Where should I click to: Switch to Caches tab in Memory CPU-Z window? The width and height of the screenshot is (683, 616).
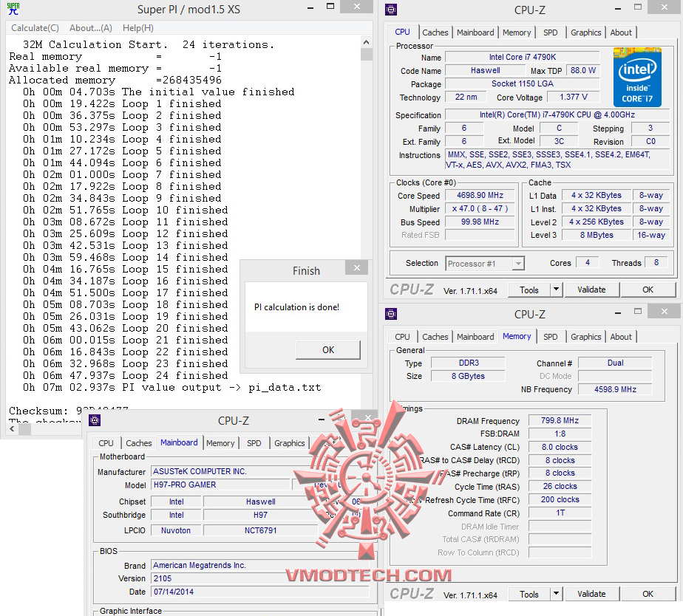435,337
